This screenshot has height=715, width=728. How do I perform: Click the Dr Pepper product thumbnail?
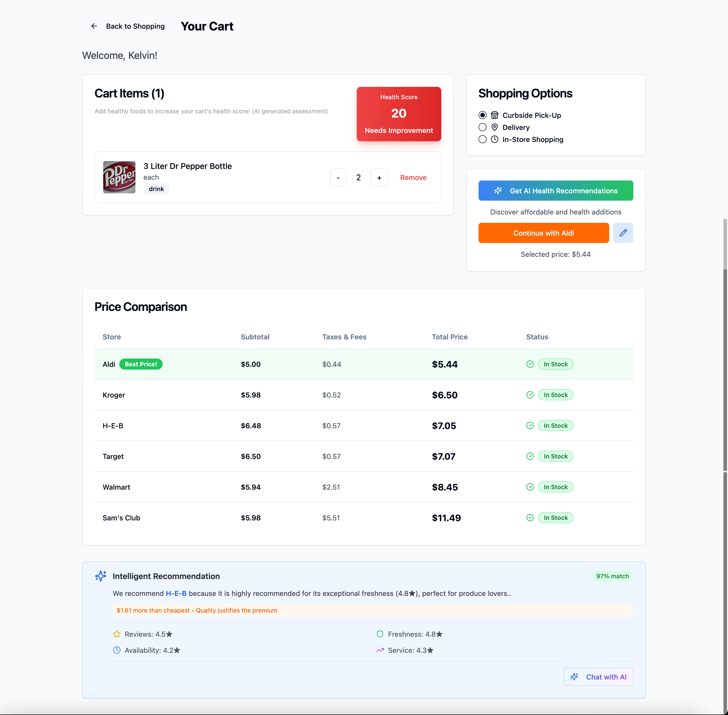pyautogui.click(x=119, y=177)
